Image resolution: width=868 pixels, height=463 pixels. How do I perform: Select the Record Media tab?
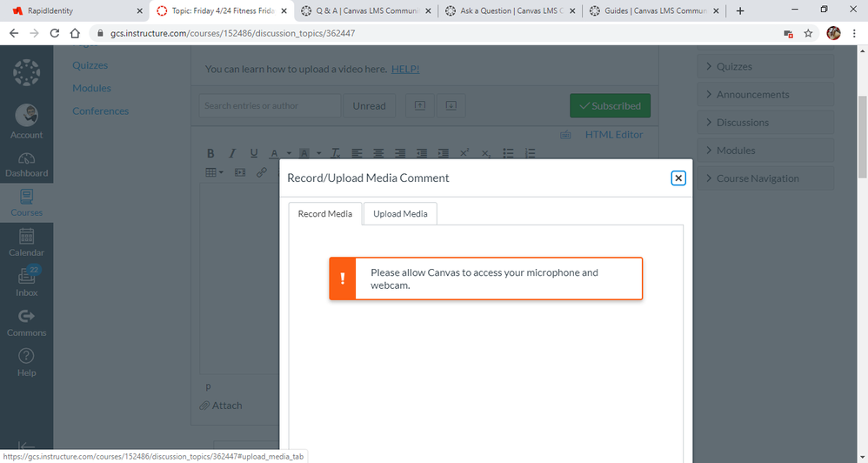pyautogui.click(x=325, y=214)
